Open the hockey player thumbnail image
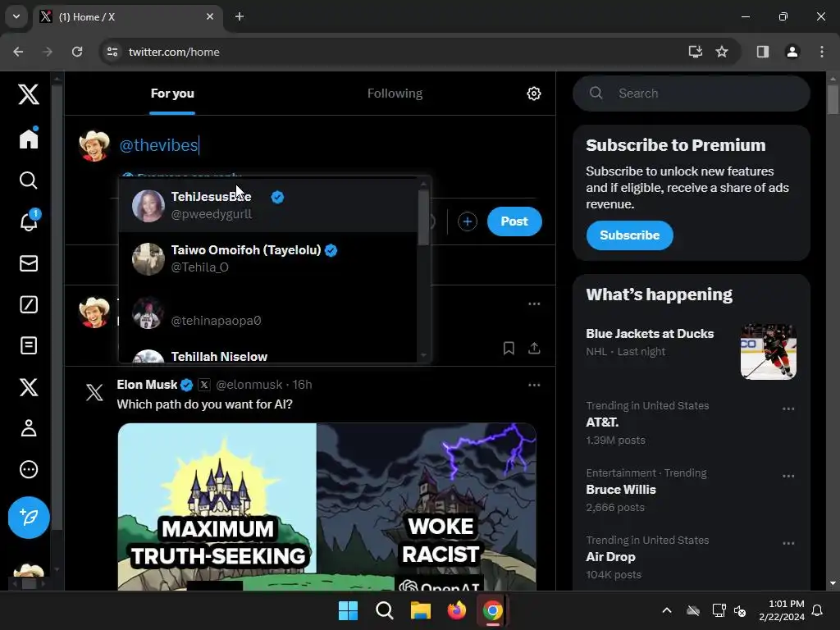The height and width of the screenshot is (630, 840). 768,351
